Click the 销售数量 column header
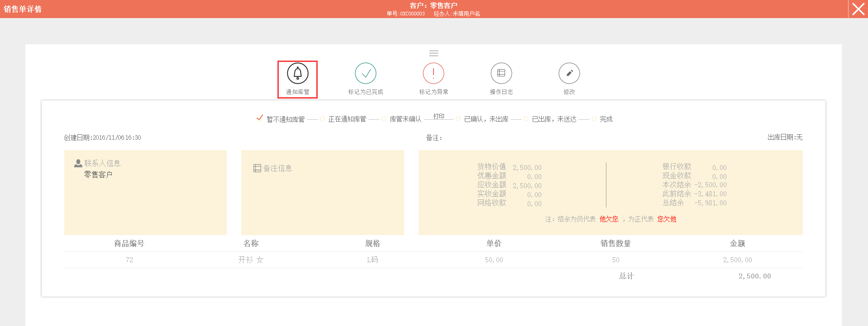 [615, 244]
